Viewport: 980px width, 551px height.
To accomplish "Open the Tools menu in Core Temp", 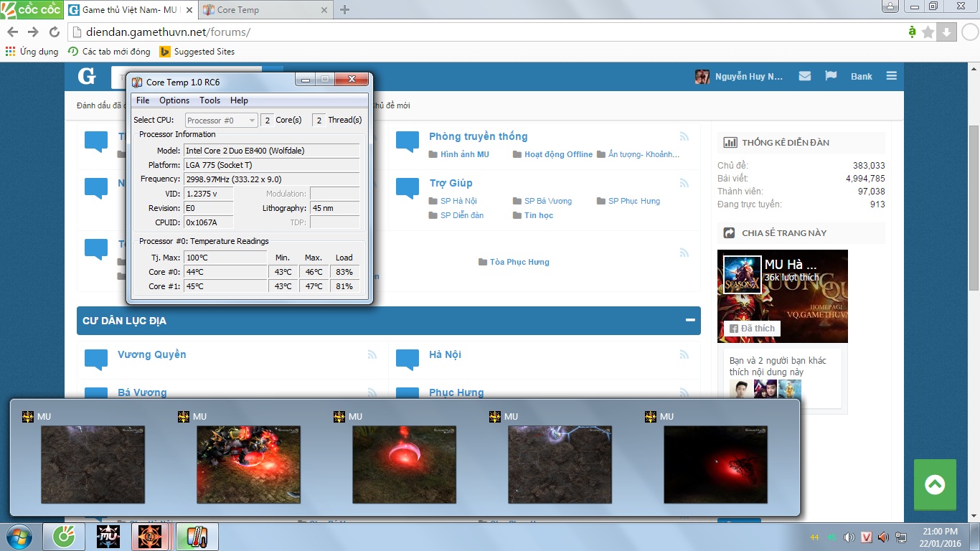I will tap(210, 100).
